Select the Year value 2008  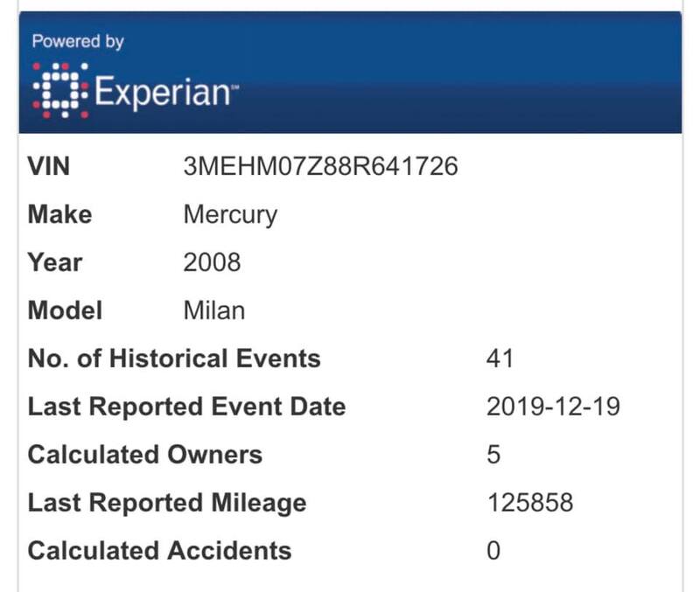(x=212, y=262)
